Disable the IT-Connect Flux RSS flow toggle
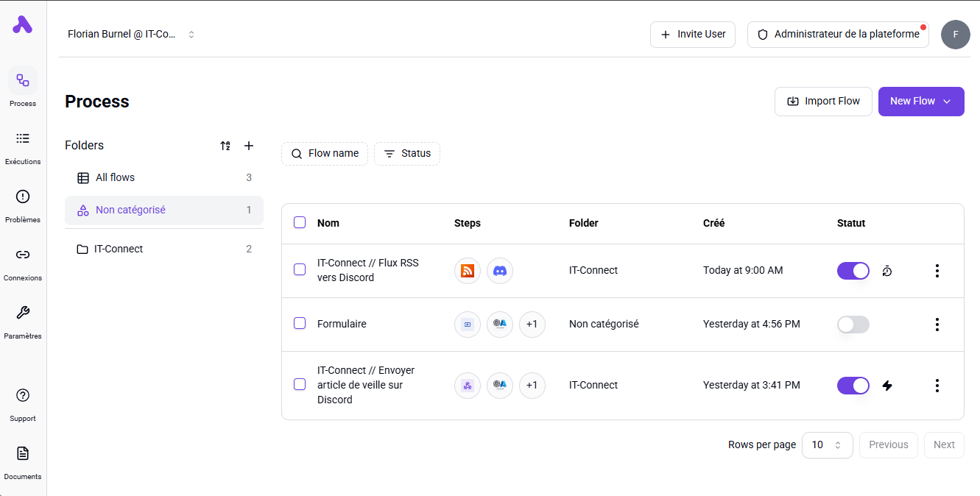The height and width of the screenshot is (496, 980). point(853,270)
